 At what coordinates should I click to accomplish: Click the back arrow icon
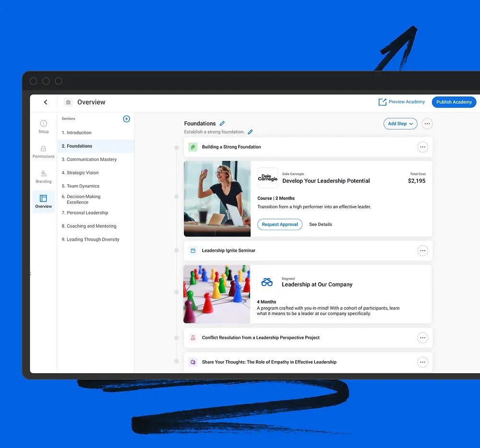[x=46, y=102]
